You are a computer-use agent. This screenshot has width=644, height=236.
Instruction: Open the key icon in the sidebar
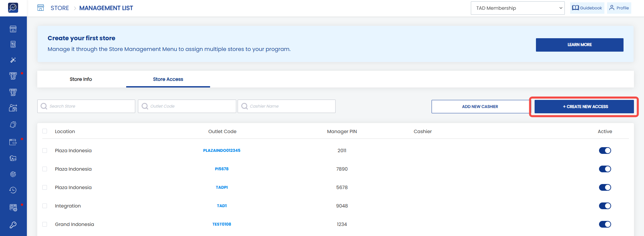pyautogui.click(x=13, y=225)
